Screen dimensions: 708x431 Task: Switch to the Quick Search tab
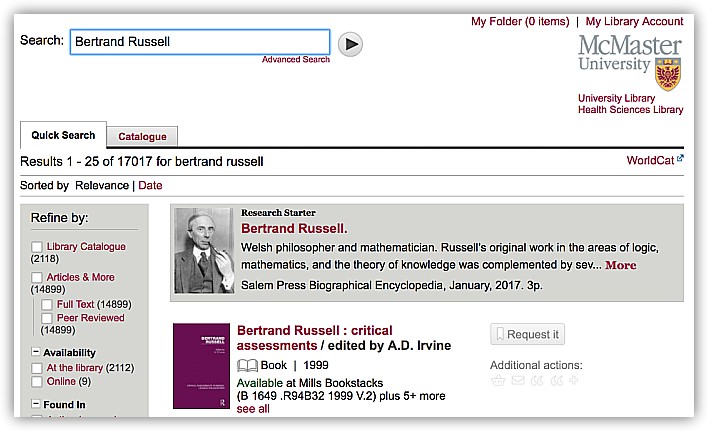pos(63,135)
